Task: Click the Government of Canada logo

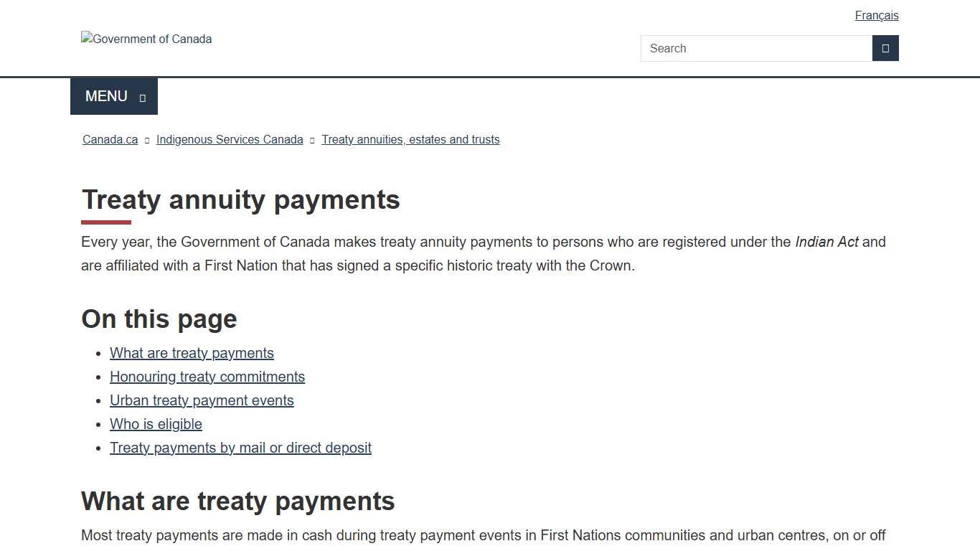Action: click(146, 39)
